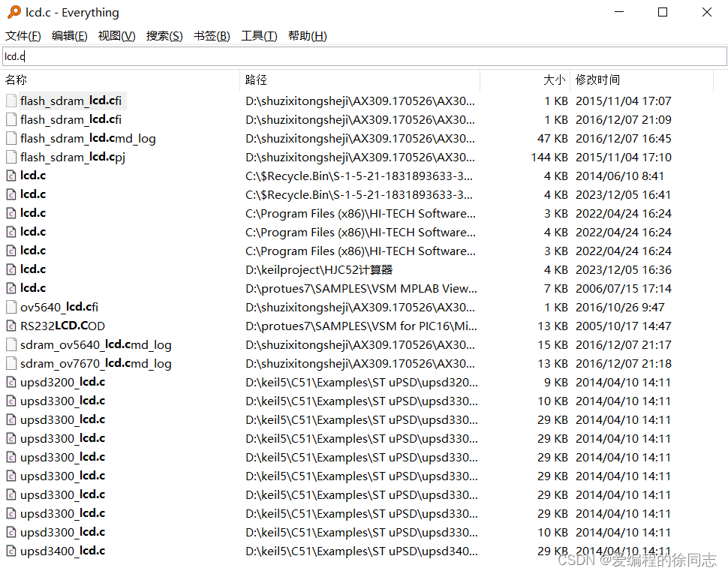Click the file icon beside upsd3200_lcd.c
Screen dimensions: 728x574
pos(11,381)
